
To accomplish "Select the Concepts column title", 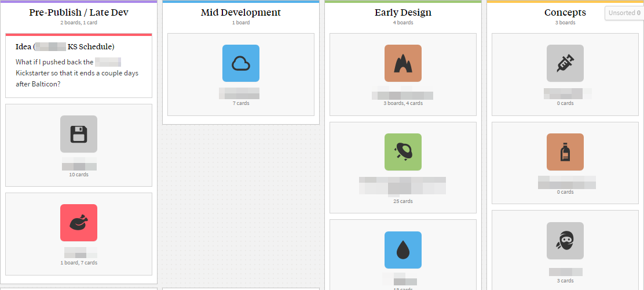I will 565,12.
